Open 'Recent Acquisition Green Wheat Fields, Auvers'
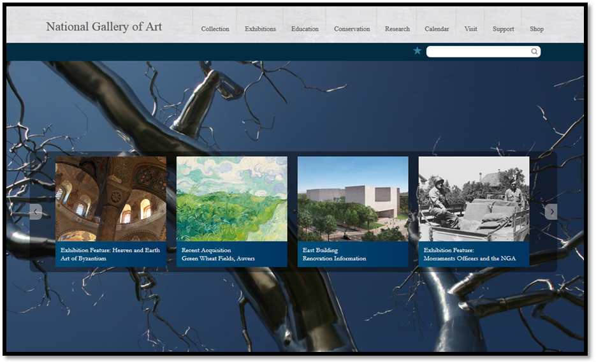 click(x=218, y=254)
